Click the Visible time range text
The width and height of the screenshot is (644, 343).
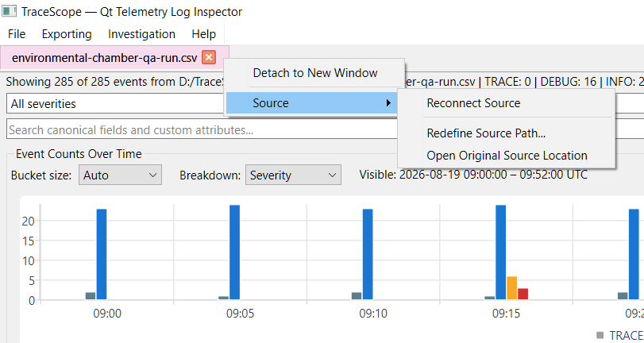point(473,175)
